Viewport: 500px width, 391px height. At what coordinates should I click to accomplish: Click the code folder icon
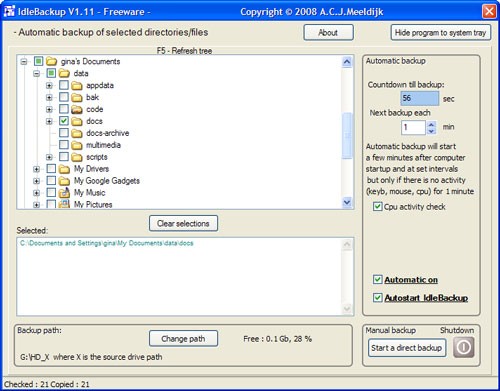point(77,109)
